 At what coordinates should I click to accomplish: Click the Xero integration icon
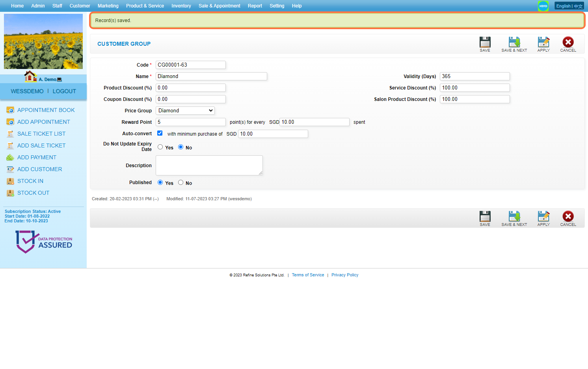click(x=543, y=6)
